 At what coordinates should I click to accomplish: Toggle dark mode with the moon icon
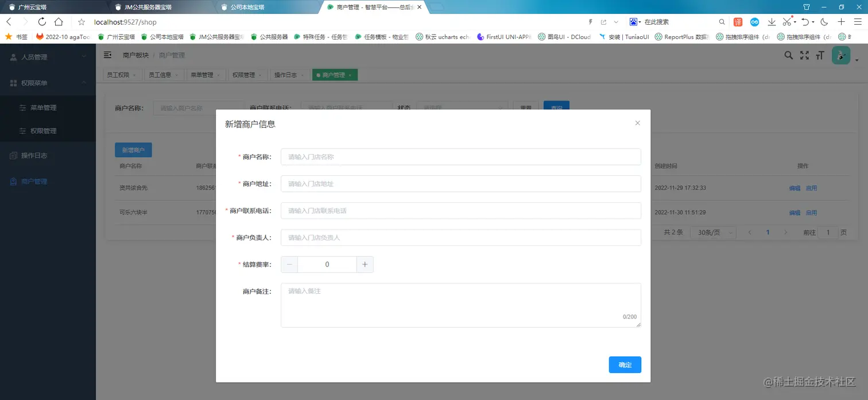pyautogui.click(x=824, y=21)
